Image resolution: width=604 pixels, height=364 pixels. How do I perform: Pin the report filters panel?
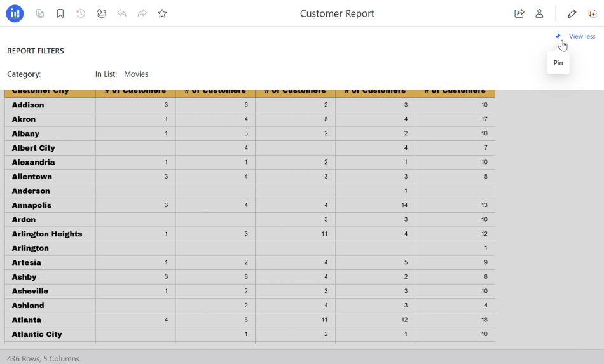coord(558,36)
